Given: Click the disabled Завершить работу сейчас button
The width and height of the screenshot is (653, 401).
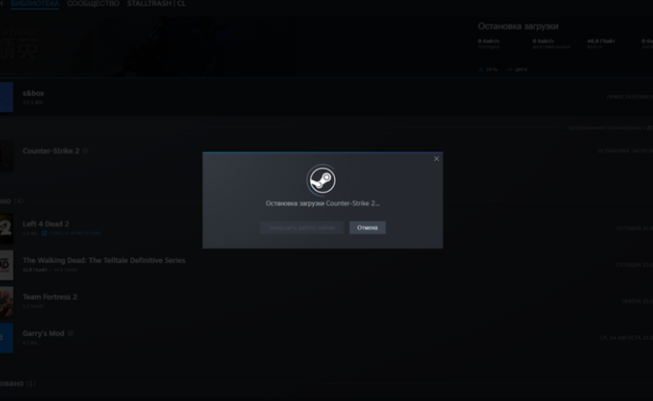Looking at the screenshot, I should click(x=302, y=228).
